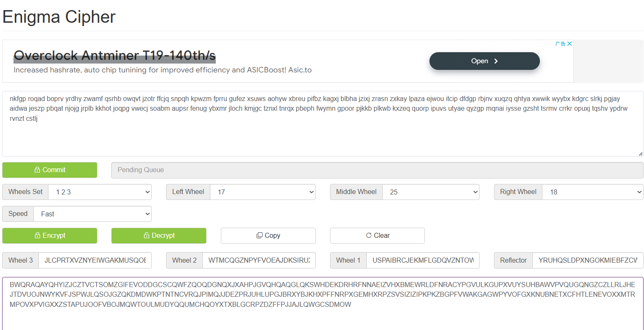Open the Right Wheel dropdown
Image resolution: width=644 pixels, height=330 pixels.
point(593,192)
